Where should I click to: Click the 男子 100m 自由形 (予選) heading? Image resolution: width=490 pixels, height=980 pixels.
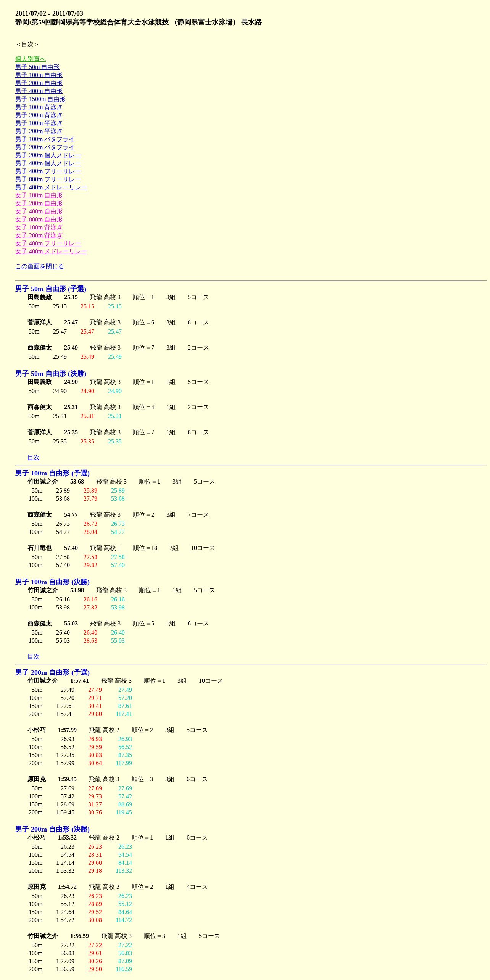(53, 473)
